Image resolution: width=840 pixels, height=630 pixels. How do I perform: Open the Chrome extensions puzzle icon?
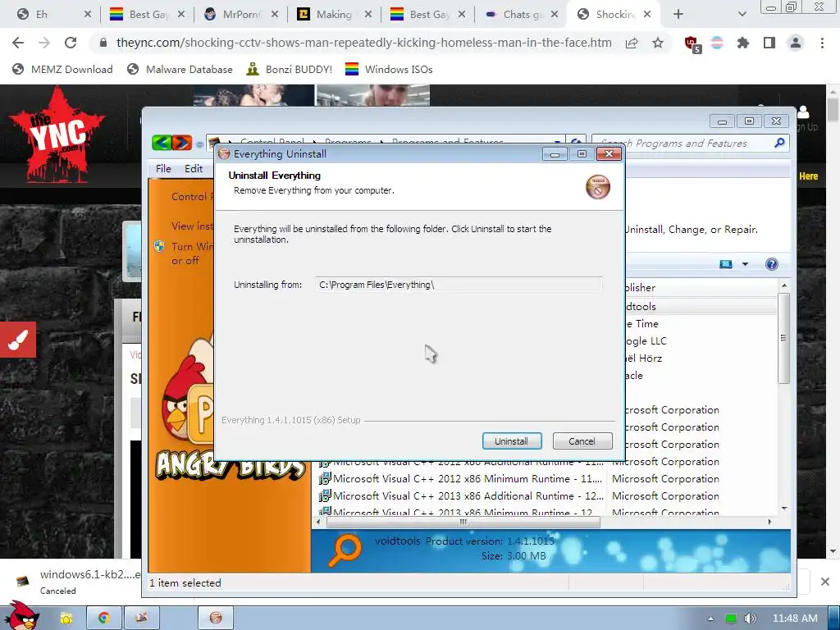(x=743, y=43)
